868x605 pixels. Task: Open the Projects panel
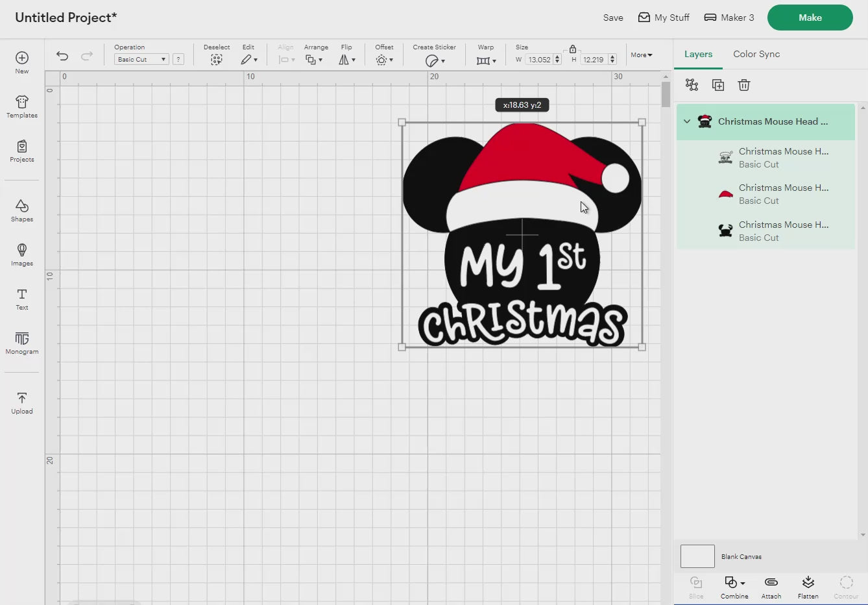tap(22, 151)
